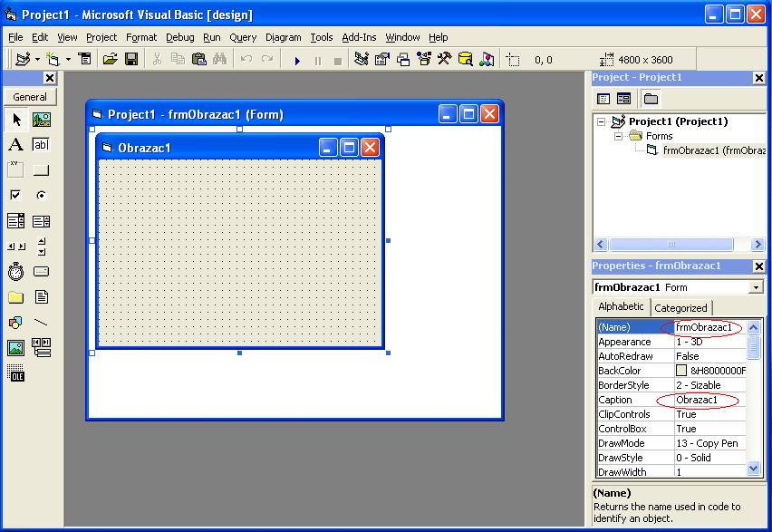Screen dimensions: 772x532
Task: Open Object Browser toolbar icon
Action: coord(424,60)
